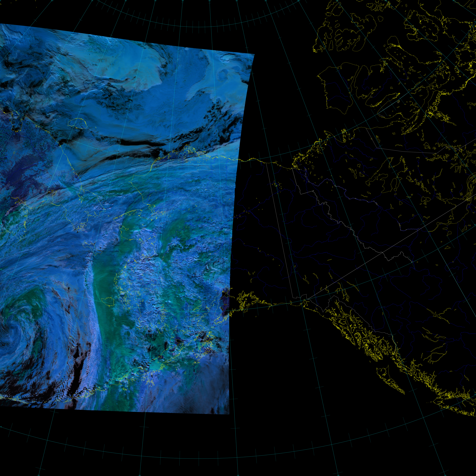Screen dimensions: 476x476
Task: Click the 170E longitude grid label
Action: pos(92,1)
